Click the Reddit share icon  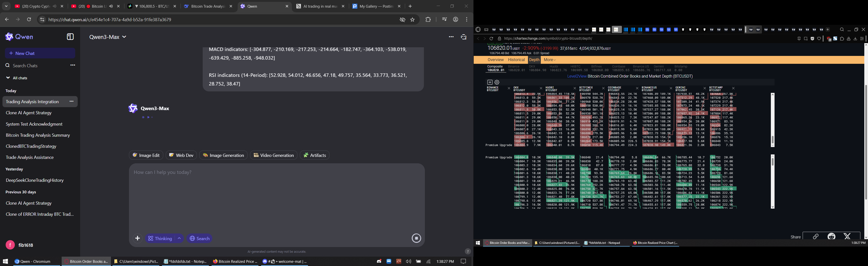click(x=831, y=236)
